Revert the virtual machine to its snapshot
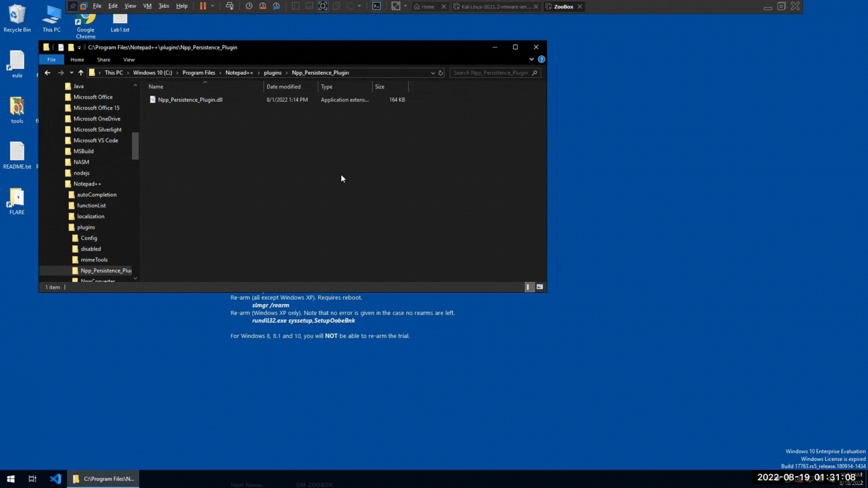The image size is (868, 488). (x=263, y=5)
